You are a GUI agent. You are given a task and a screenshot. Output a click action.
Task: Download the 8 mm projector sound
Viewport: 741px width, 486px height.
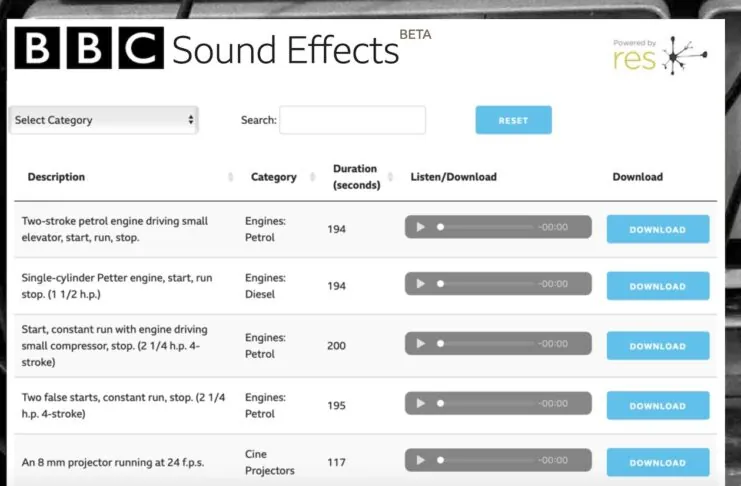pos(657,463)
